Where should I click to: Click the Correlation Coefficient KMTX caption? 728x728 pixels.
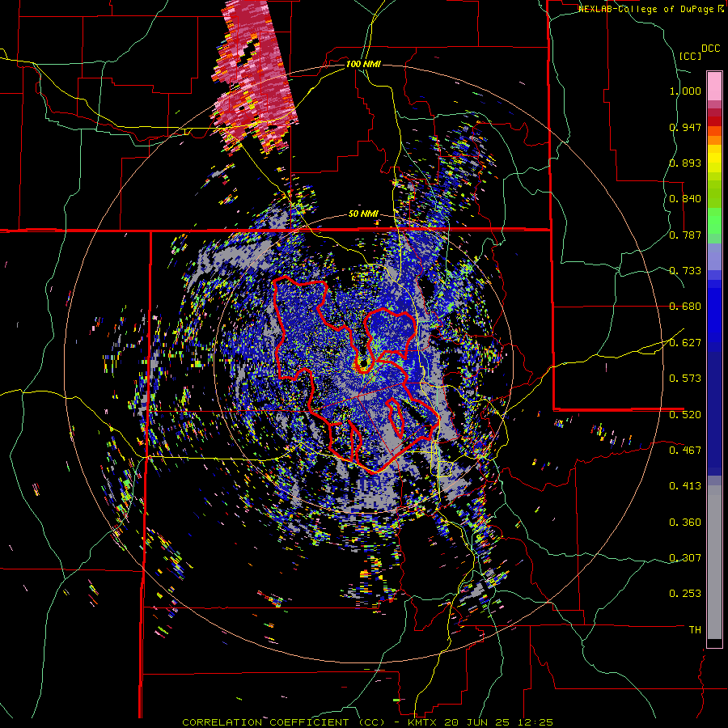(x=368, y=722)
